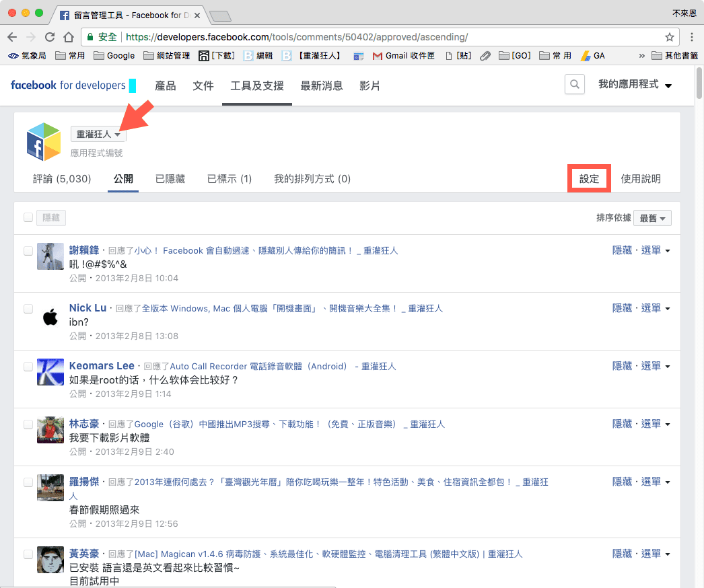Expand the 重灌狂人 app selector dropdown
This screenshot has height=588, width=704.
[98, 134]
